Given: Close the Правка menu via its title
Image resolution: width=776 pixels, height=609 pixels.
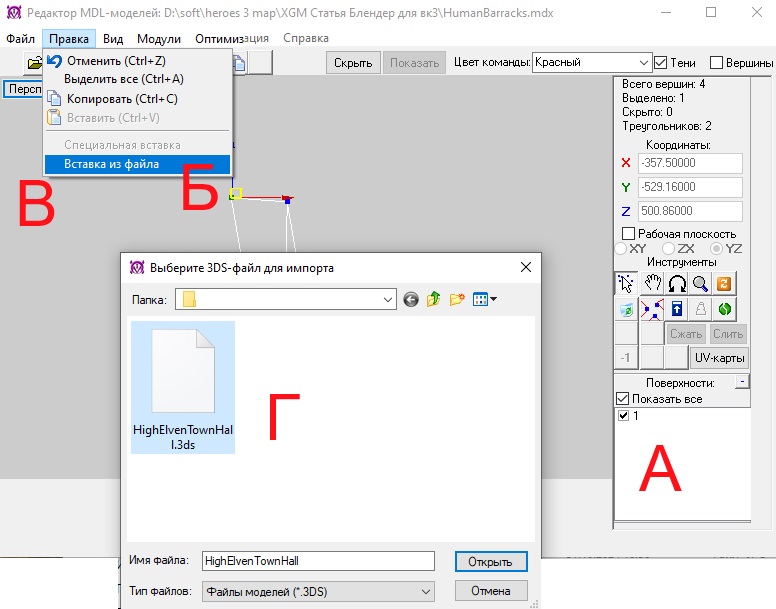Looking at the screenshot, I should click(69, 39).
